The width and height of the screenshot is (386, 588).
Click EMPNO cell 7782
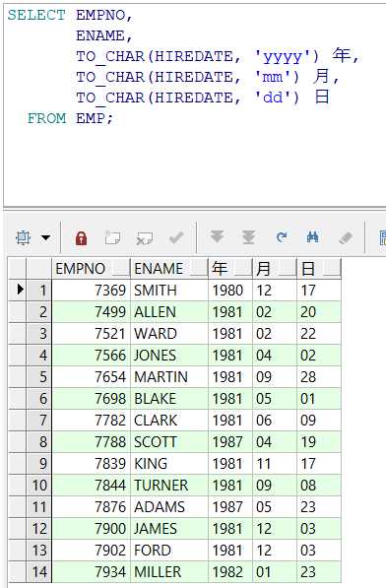pos(91,420)
